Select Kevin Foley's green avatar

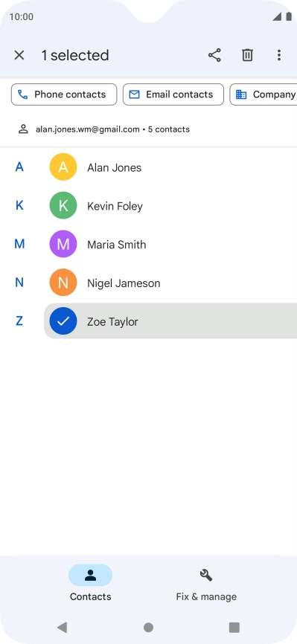pyautogui.click(x=63, y=205)
